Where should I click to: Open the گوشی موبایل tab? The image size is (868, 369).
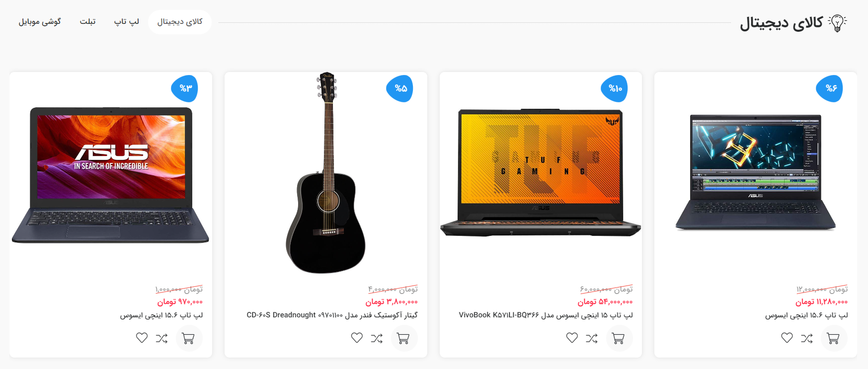pyautogui.click(x=40, y=22)
